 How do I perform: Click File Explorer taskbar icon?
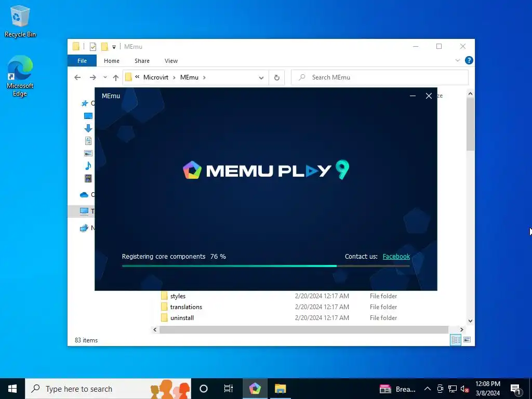[280, 389]
